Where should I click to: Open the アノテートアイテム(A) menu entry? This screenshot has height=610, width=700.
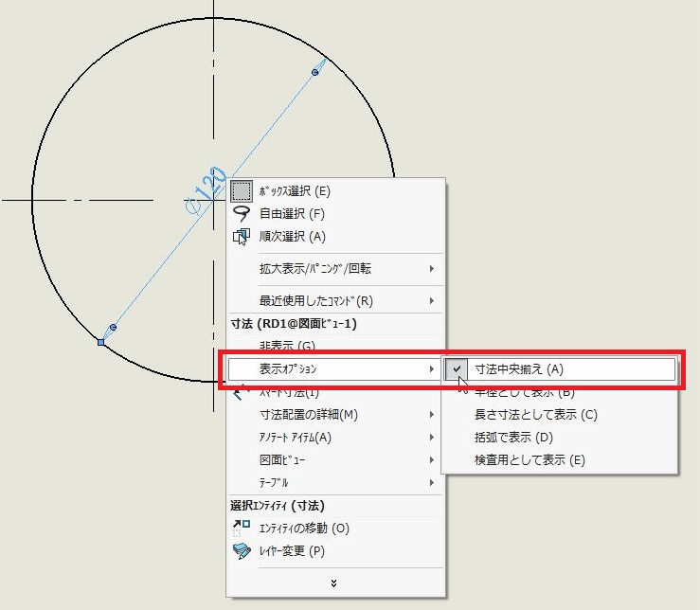tap(296, 438)
